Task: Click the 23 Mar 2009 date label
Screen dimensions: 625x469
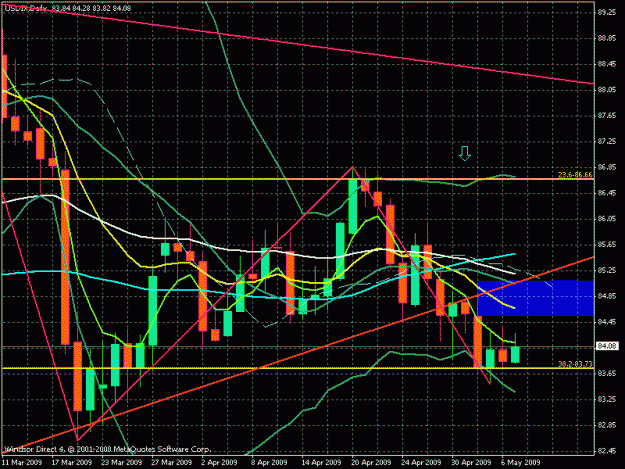Action: tap(122, 463)
